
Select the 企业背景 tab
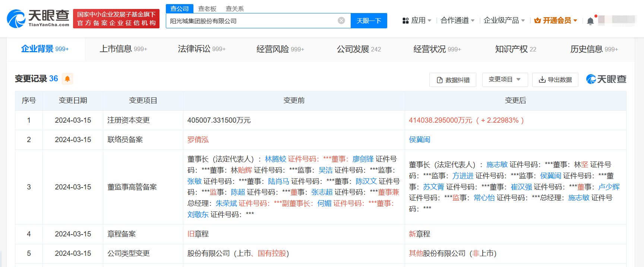click(x=45, y=49)
